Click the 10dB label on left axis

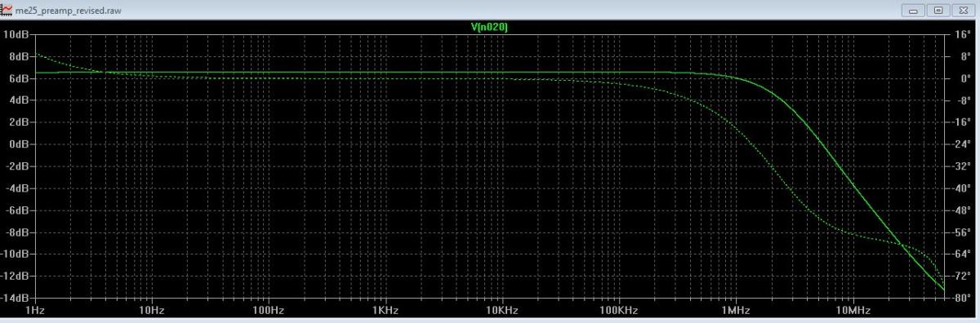point(16,34)
